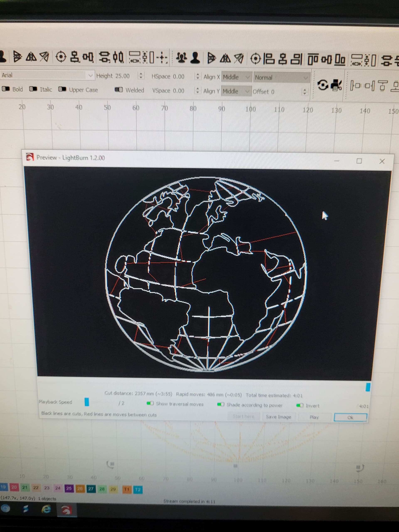Click the blue S app taskbar icon
Viewport: 399px width, 532px height.
[x=26, y=509]
